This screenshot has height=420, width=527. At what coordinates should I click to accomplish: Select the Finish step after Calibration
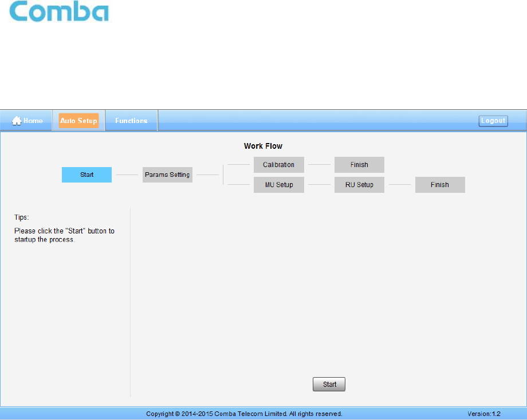click(x=359, y=164)
